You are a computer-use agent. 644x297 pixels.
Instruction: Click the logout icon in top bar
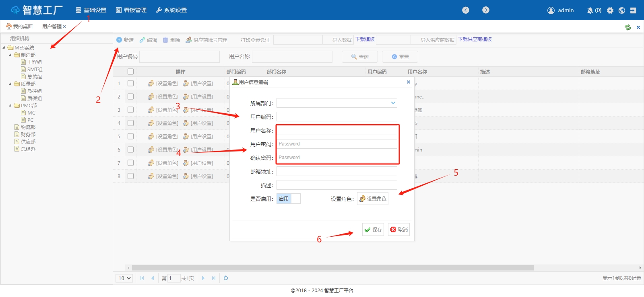click(633, 10)
